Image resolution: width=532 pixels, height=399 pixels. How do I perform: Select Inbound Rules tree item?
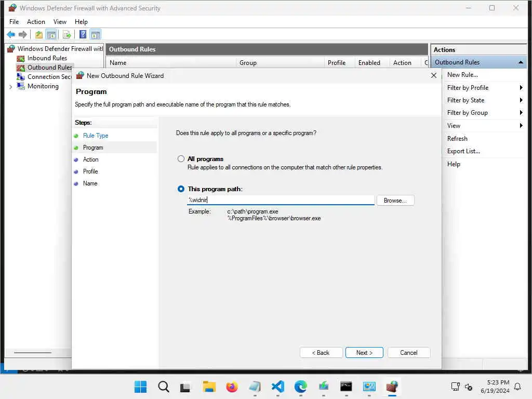click(47, 58)
